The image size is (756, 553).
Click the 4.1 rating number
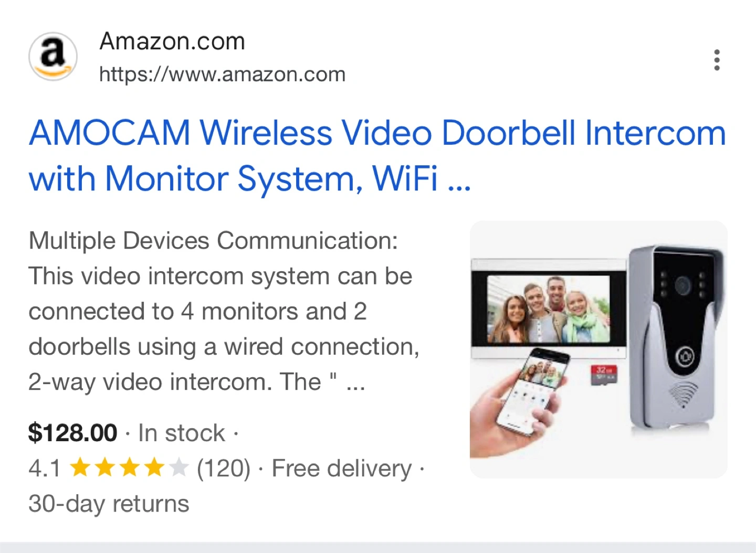pyautogui.click(x=45, y=468)
